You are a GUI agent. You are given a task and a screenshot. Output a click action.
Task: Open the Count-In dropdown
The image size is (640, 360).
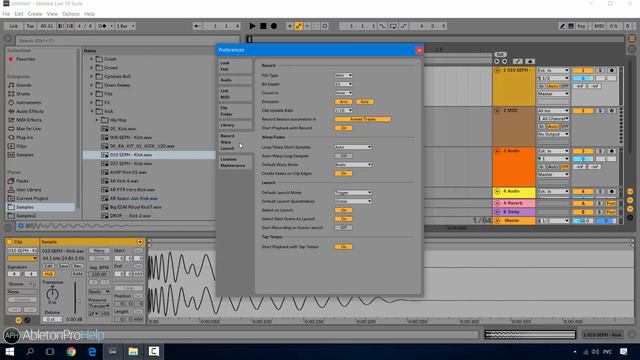[343, 93]
